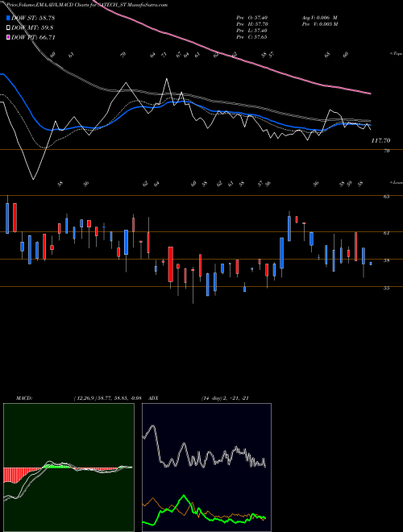Click the 'Pre O: 57.40' open value
This screenshot has width=403, height=532.
[253, 18]
